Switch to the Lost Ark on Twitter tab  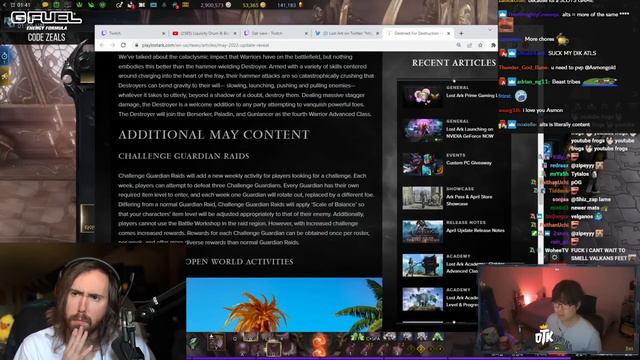pyautogui.click(x=347, y=33)
